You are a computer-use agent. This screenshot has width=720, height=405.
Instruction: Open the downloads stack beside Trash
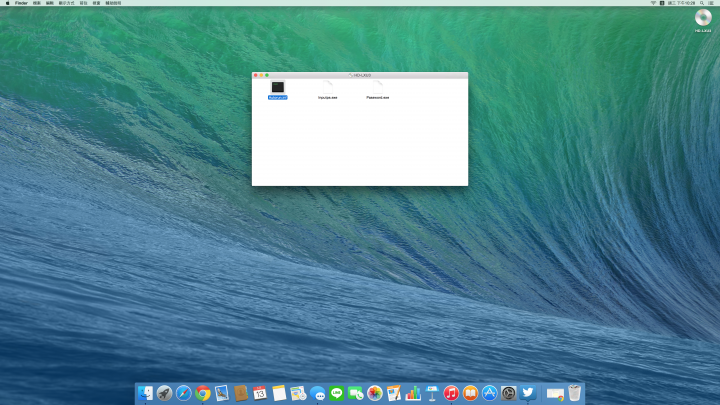(555, 394)
